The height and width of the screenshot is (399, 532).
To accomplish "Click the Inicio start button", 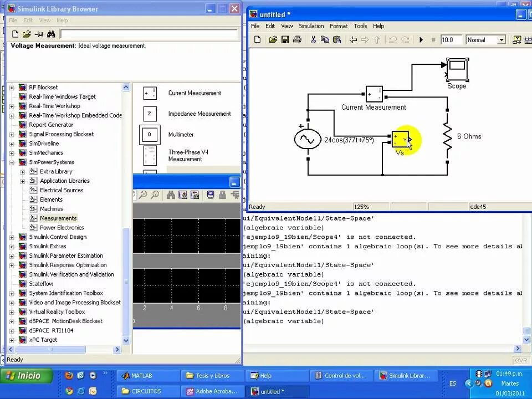I will click(27, 376).
